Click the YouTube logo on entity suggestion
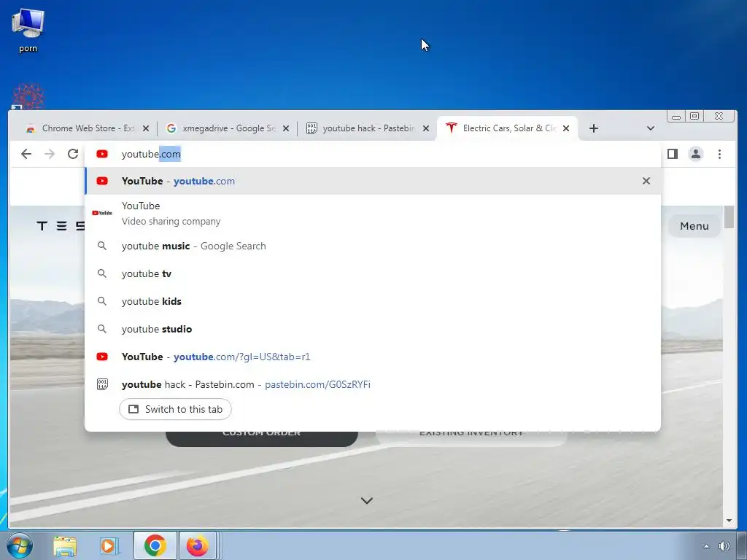The image size is (747, 560). [102, 213]
